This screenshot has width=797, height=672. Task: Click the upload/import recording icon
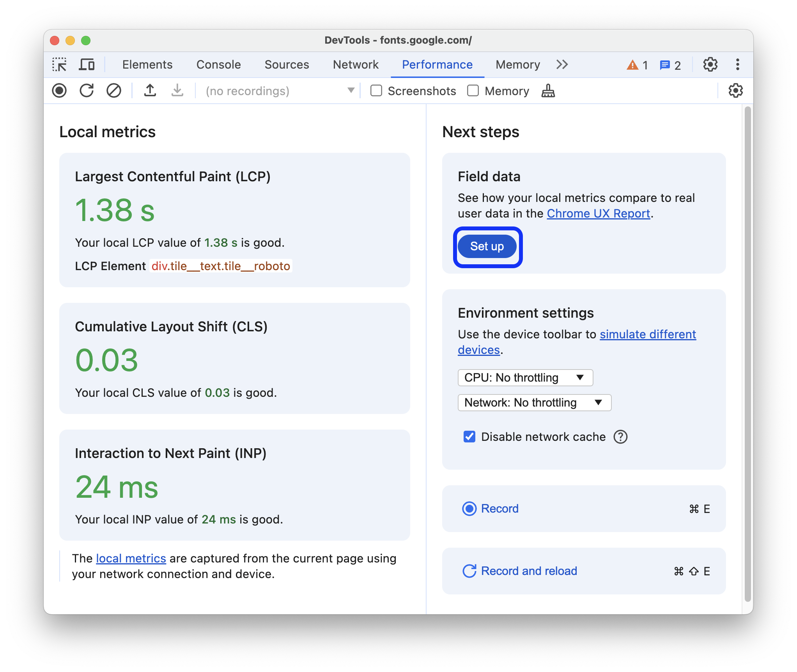point(150,91)
